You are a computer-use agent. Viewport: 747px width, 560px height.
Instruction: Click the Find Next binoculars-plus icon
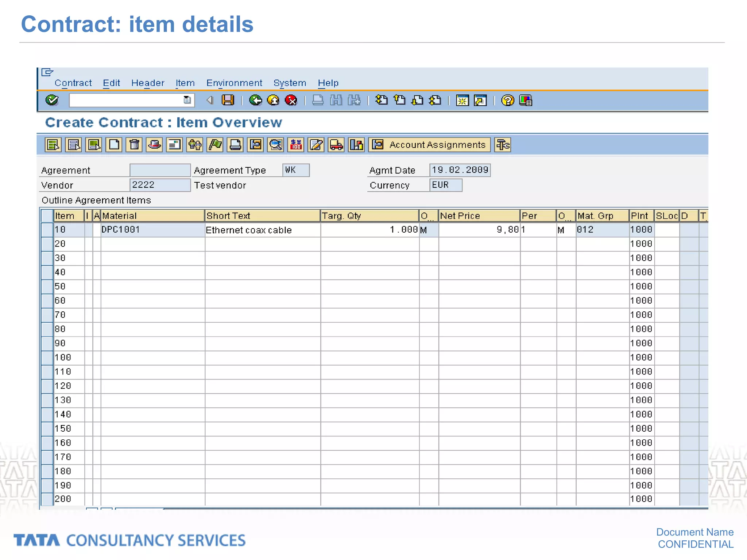click(354, 100)
